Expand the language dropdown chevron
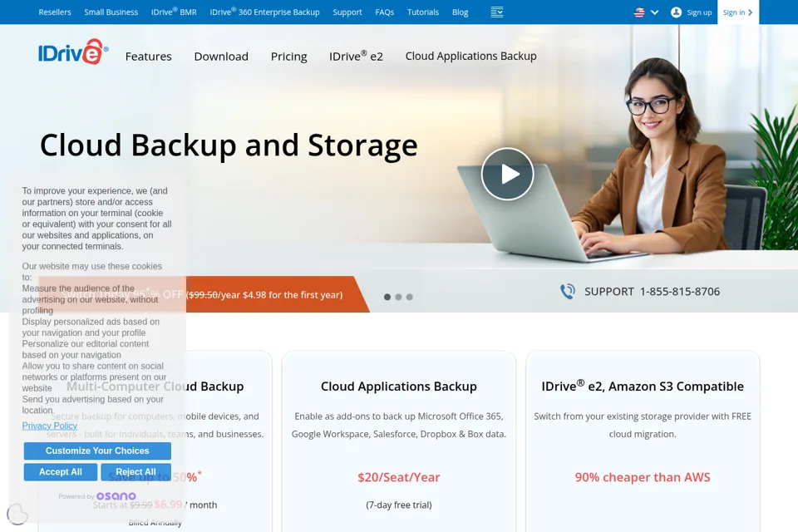Image resolution: width=798 pixels, height=532 pixels. pos(655,12)
